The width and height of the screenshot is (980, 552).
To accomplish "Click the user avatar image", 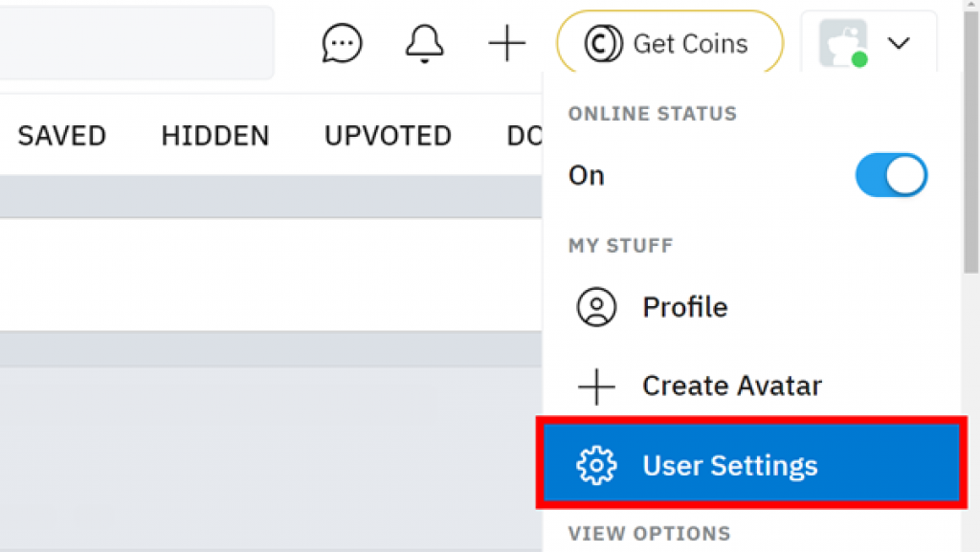I will coord(843,43).
